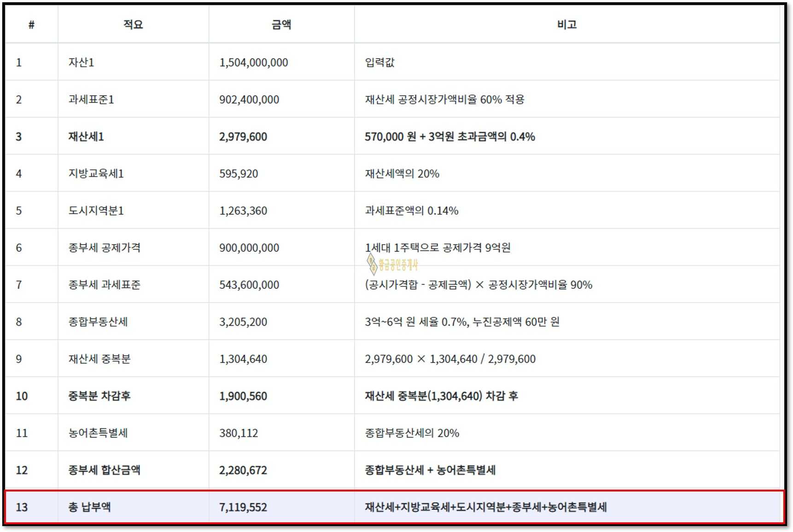793x532 pixels.
Task: Select the 종부세 합산금액 row label
Action: (x=105, y=470)
